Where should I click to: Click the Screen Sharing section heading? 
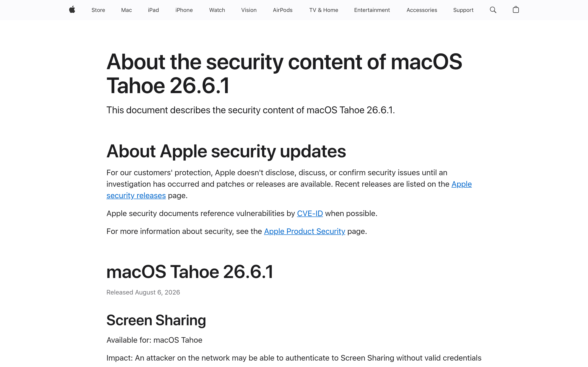pos(156,320)
